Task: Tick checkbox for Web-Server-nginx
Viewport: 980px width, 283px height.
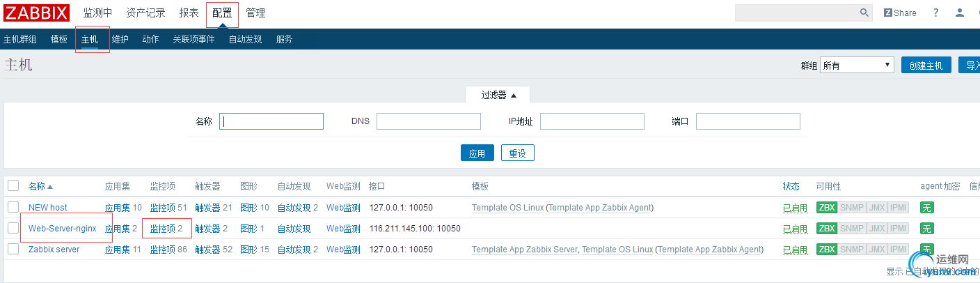Action: click(x=13, y=228)
